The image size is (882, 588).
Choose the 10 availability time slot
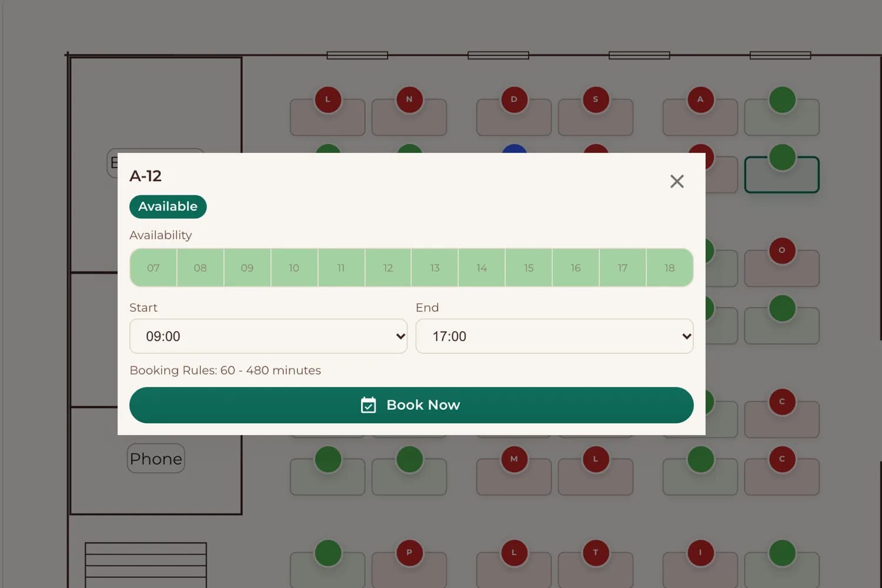294,268
